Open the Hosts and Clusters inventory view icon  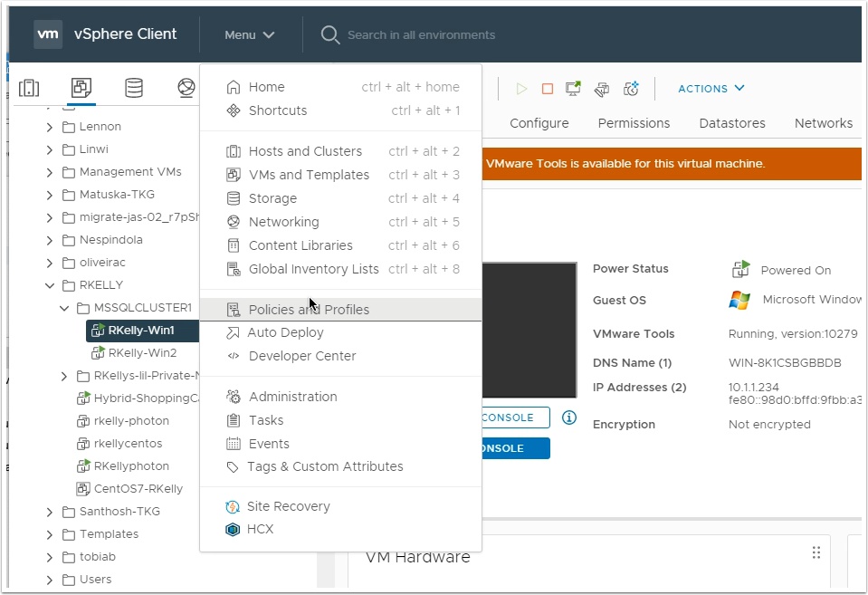coord(29,88)
